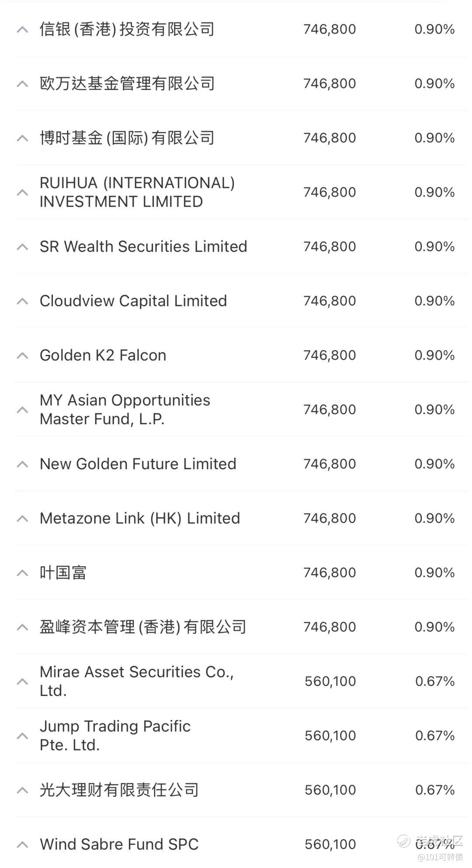Viewport: 472px width, 868px height.
Task: Expand Metazone Link (HK) Limited chevron
Action: pyautogui.click(x=22, y=519)
